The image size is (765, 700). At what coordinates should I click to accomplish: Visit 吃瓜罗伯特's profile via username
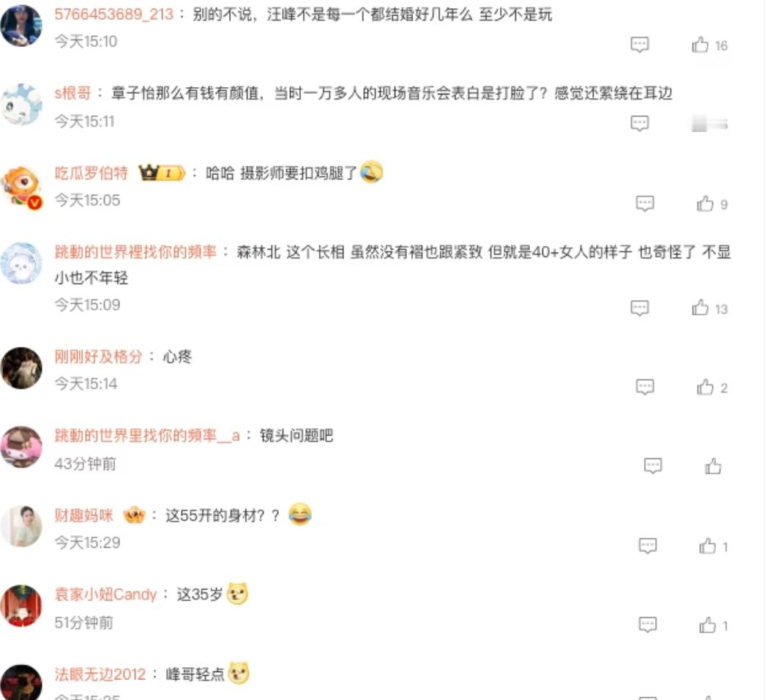coord(92,173)
